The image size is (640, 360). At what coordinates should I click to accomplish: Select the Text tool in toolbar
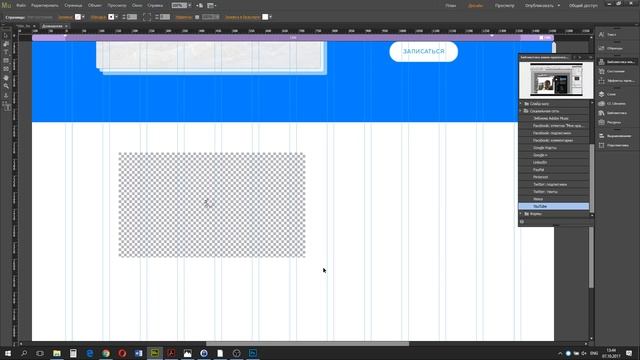[x=6, y=53]
